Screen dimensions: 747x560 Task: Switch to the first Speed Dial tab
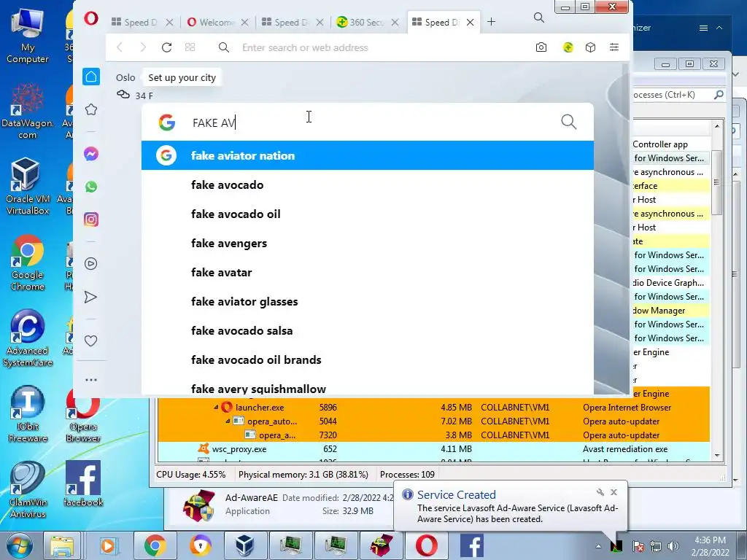click(141, 23)
